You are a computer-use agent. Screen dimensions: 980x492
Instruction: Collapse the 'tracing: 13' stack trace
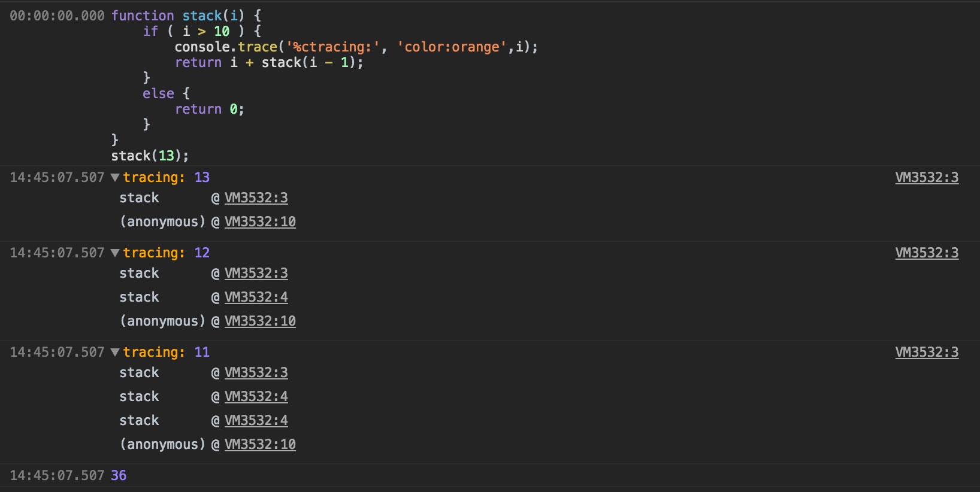(115, 178)
